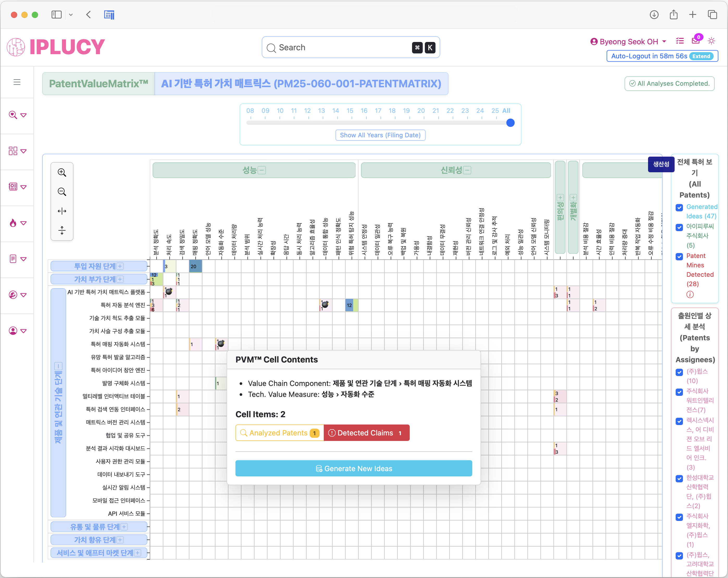Image resolution: width=728 pixels, height=578 pixels.
Task: Click the vertical fit-height arrows tool
Action: pyautogui.click(x=62, y=230)
